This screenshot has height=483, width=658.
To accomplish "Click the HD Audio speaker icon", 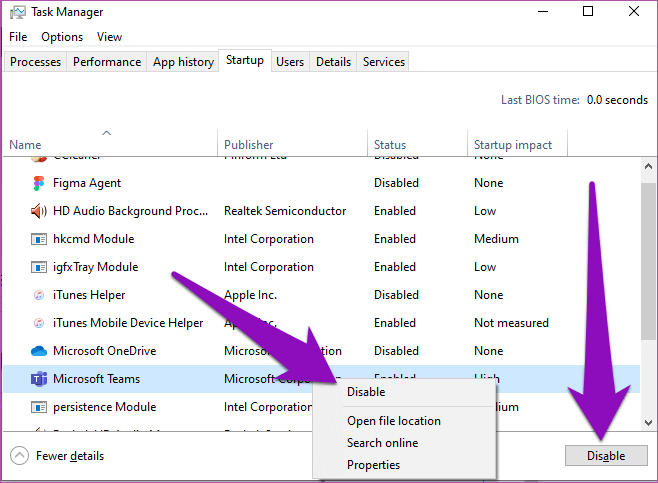I will (x=39, y=211).
